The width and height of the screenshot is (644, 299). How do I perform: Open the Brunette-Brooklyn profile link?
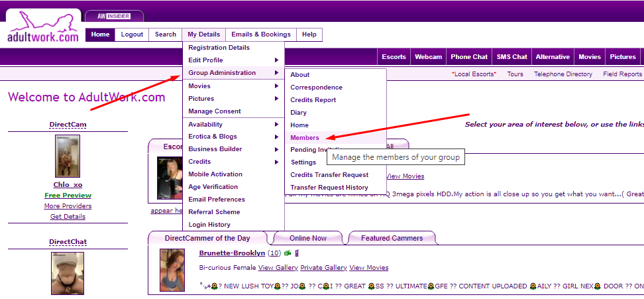tap(232, 253)
